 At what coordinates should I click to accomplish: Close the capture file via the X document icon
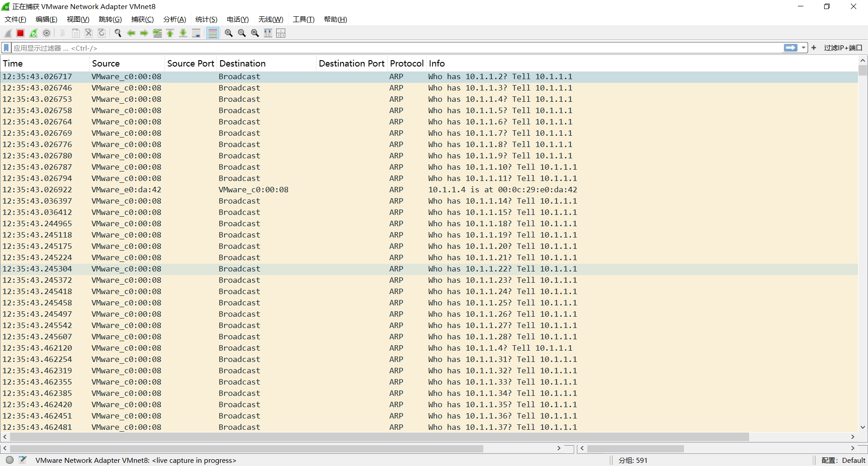coord(89,33)
